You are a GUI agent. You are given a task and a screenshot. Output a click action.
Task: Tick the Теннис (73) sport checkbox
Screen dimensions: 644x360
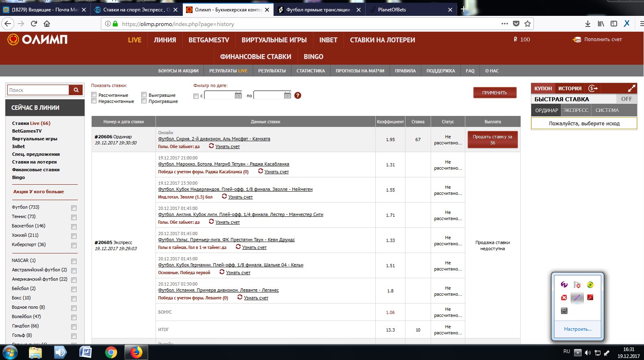(74, 217)
